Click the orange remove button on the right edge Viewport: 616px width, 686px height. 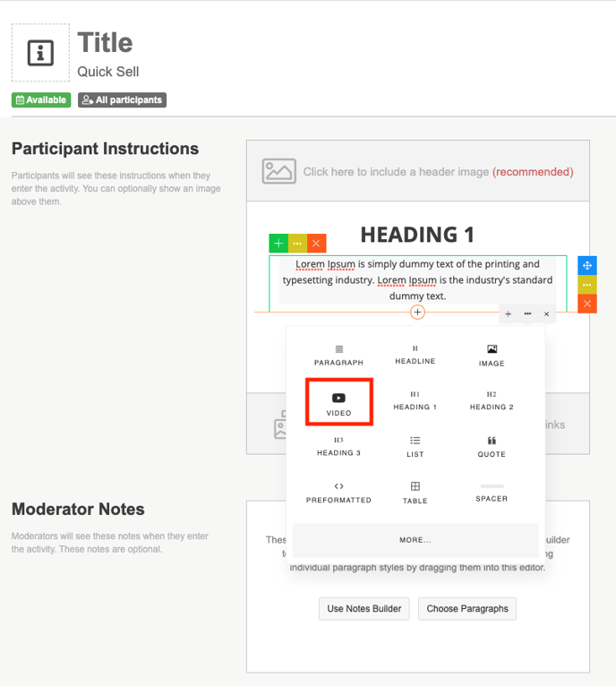(x=587, y=304)
